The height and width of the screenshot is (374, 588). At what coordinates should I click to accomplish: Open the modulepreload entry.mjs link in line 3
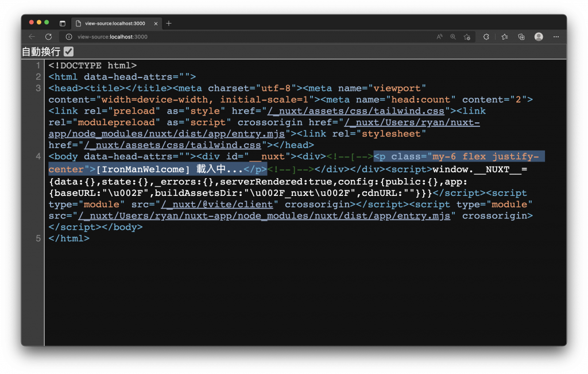click(x=264, y=128)
